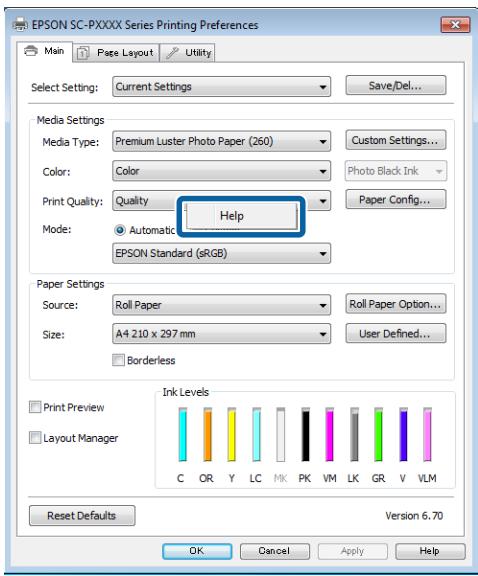Open the paper Size dropdown
Viewport: 478px width, 576px height.
(222, 334)
